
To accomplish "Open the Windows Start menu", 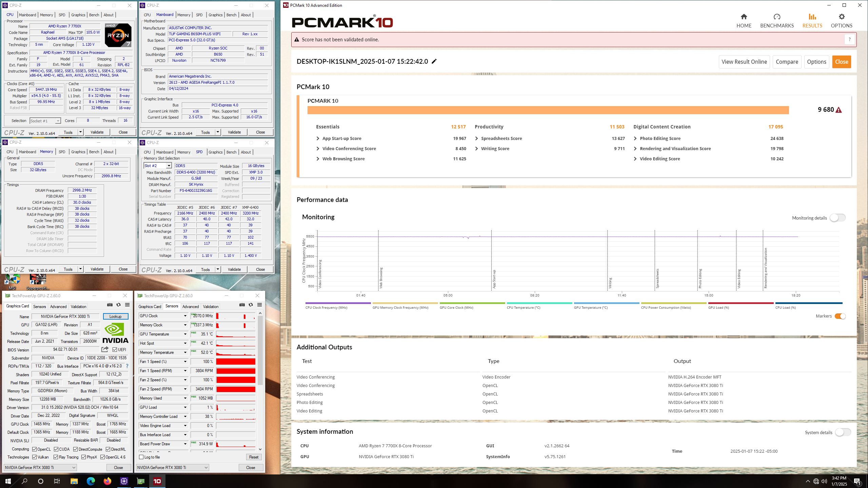I will click(8, 481).
